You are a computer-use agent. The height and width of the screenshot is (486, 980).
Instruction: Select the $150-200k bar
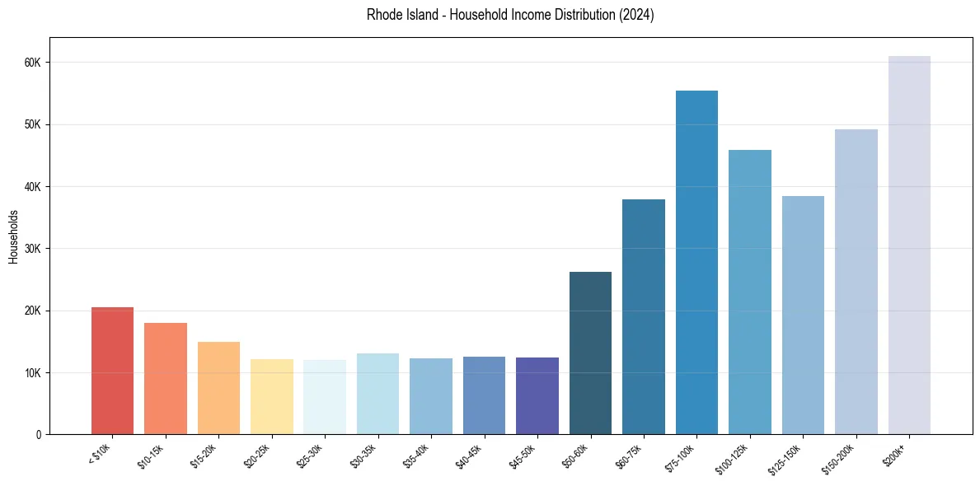(x=857, y=280)
